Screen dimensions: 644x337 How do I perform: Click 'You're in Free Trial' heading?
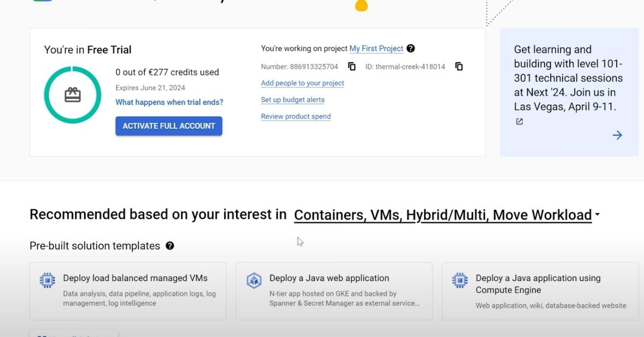pos(87,50)
